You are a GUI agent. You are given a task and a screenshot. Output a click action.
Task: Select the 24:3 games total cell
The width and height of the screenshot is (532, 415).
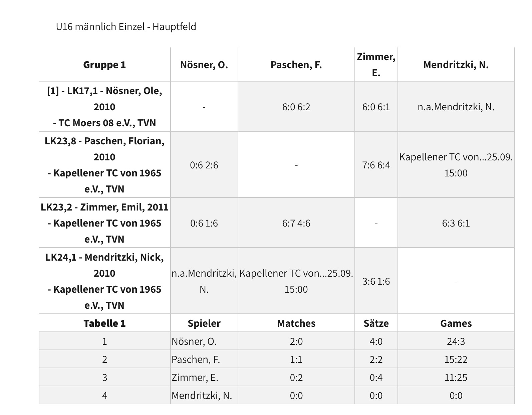tap(456, 341)
